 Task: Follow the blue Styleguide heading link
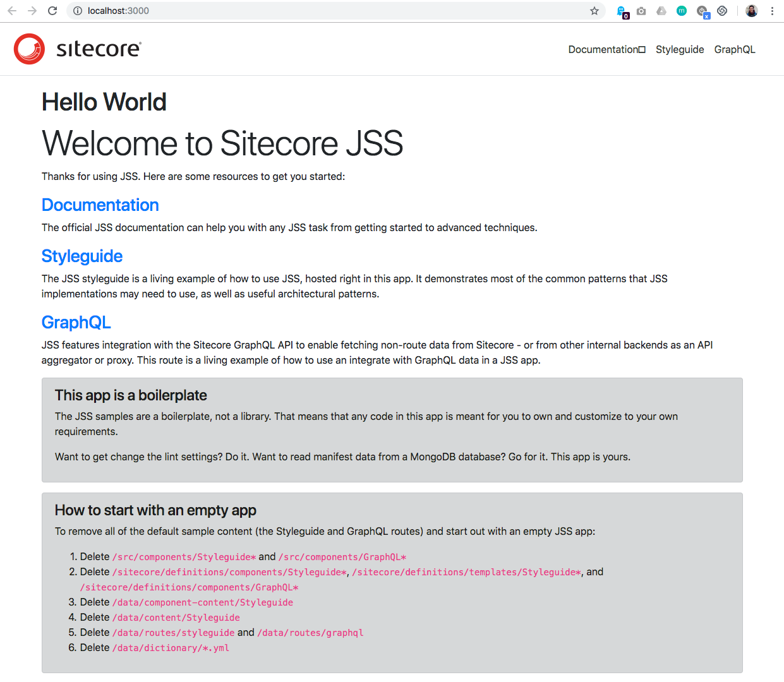click(82, 256)
